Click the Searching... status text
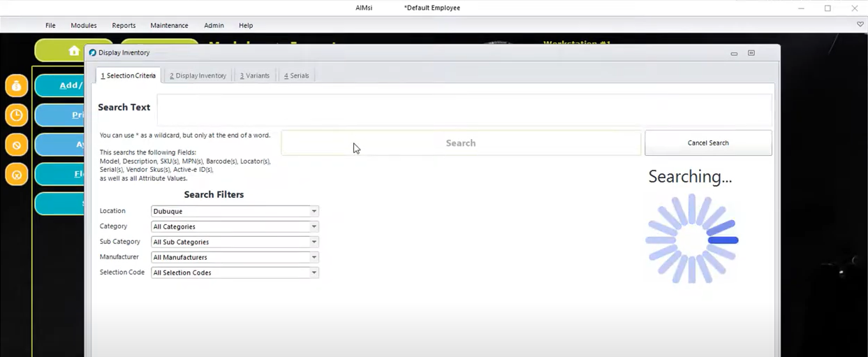Image resolution: width=868 pixels, height=357 pixels. tap(690, 177)
